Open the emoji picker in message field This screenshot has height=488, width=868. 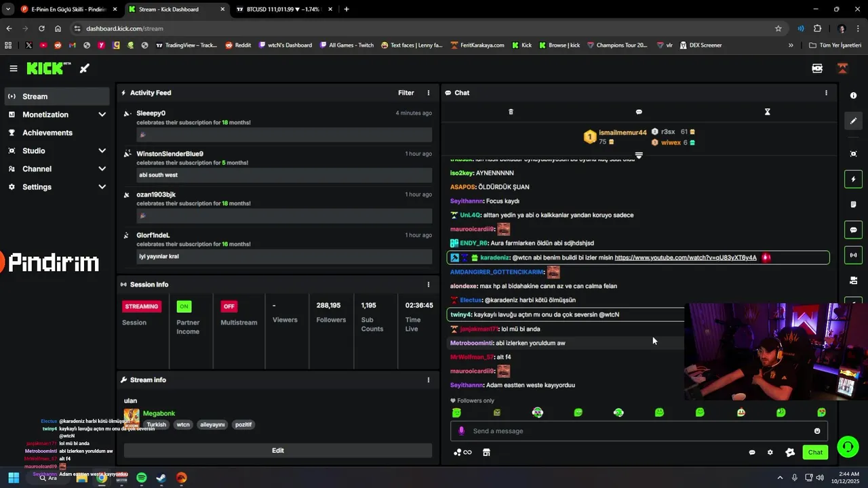(x=817, y=431)
